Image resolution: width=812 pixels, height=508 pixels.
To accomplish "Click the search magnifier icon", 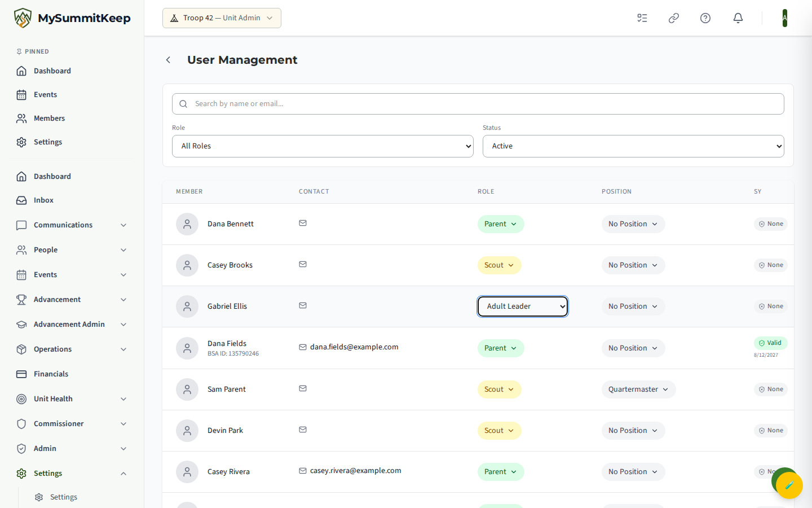I will tap(183, 104).
